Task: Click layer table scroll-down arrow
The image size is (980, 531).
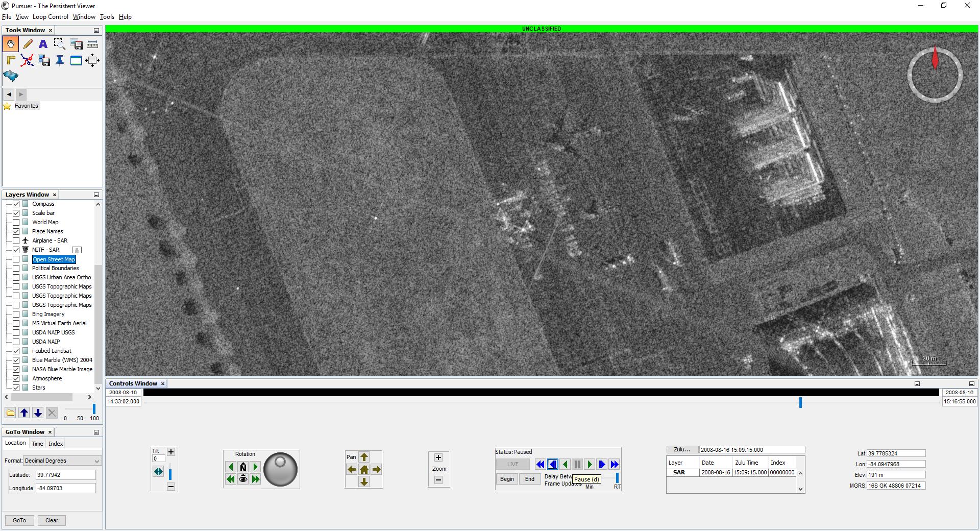Action: (800, 489)
